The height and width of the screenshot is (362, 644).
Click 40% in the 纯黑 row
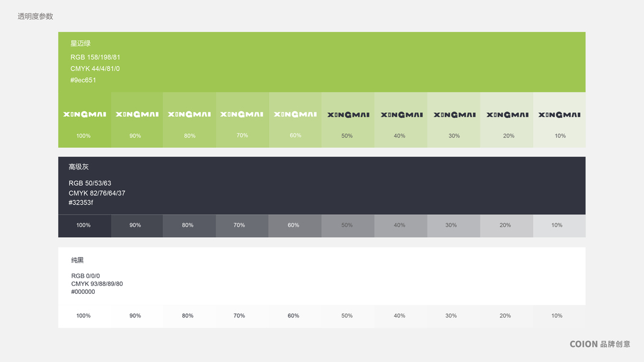(x=400, y=316)
